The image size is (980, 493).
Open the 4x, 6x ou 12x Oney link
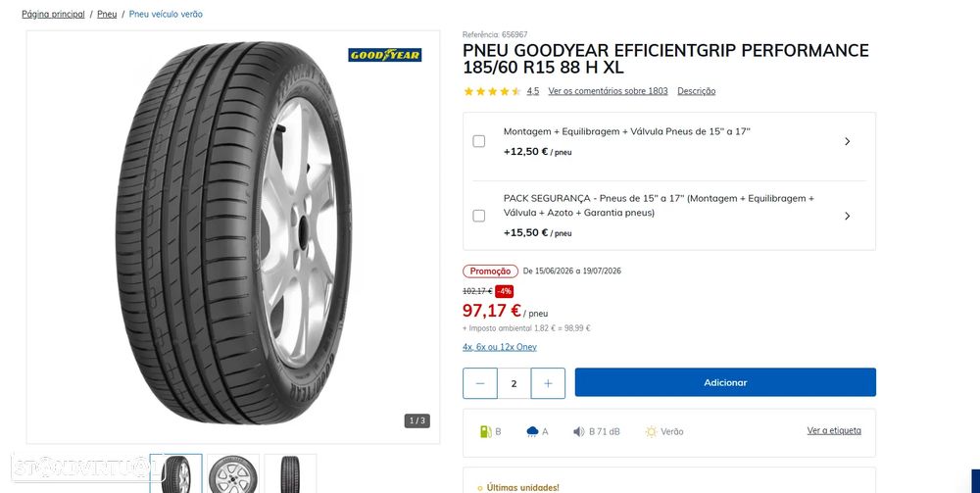click(x=500, y=347)
